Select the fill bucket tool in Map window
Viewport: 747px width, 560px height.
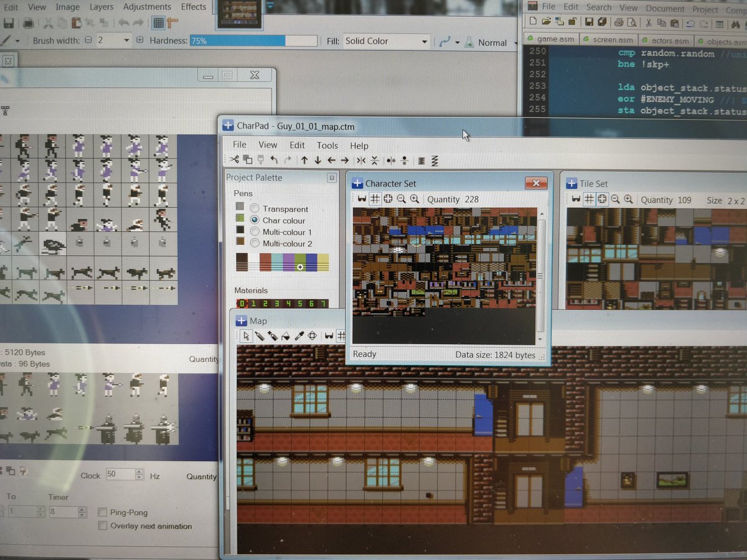coord(286,336)
